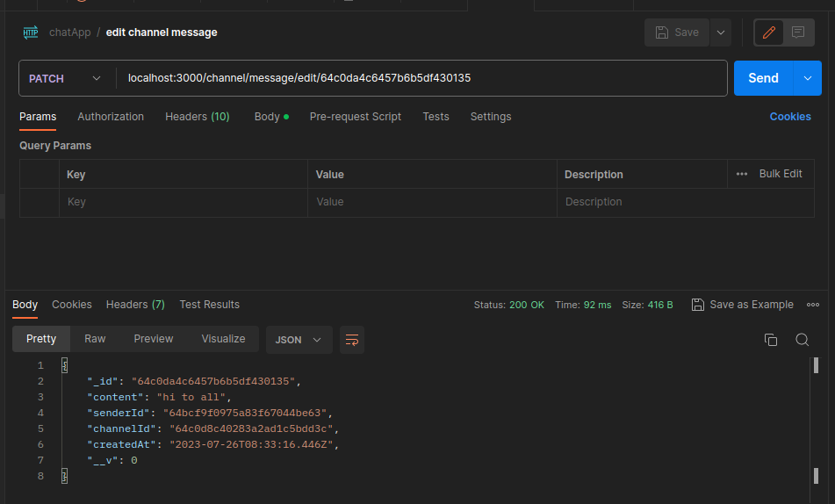Open the Settings tab
Viewport: 835px width, 504px height.
491,117
